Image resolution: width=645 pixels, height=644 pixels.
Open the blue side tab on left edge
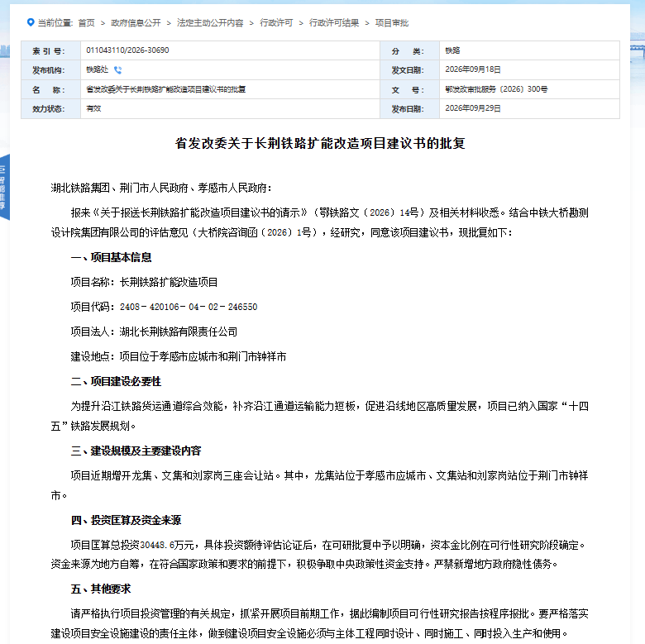pyautogui.click(x=3, y=187)
